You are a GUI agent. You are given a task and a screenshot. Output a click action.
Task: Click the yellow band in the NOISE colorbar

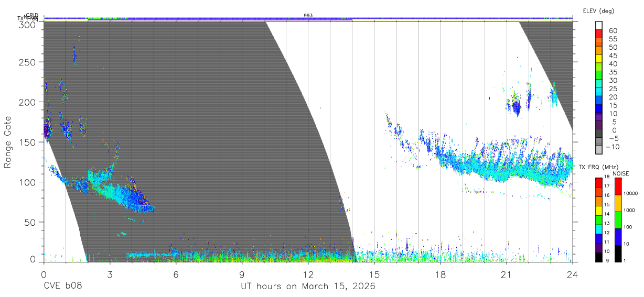point(618,203)
